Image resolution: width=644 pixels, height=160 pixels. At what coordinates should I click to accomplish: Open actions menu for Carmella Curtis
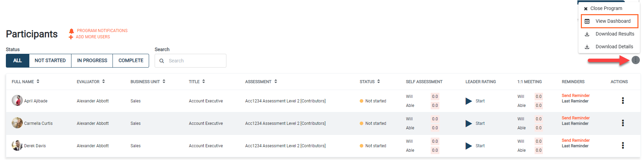tap(623, 123)
